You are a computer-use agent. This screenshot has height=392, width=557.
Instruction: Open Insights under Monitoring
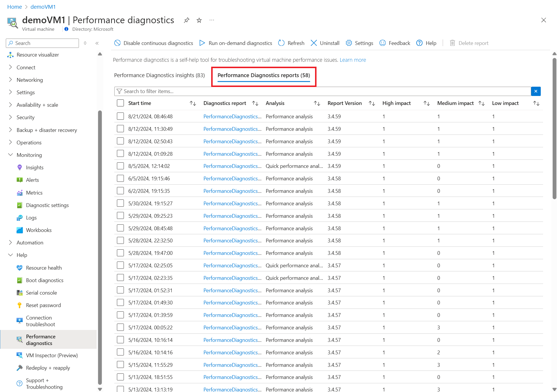tap(35, 168)
